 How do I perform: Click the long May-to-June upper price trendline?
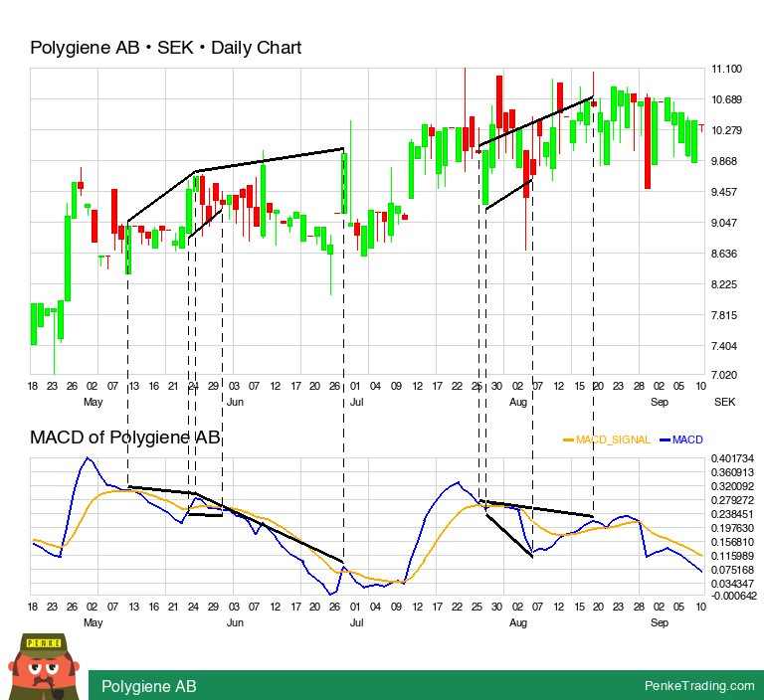(269, 160)
